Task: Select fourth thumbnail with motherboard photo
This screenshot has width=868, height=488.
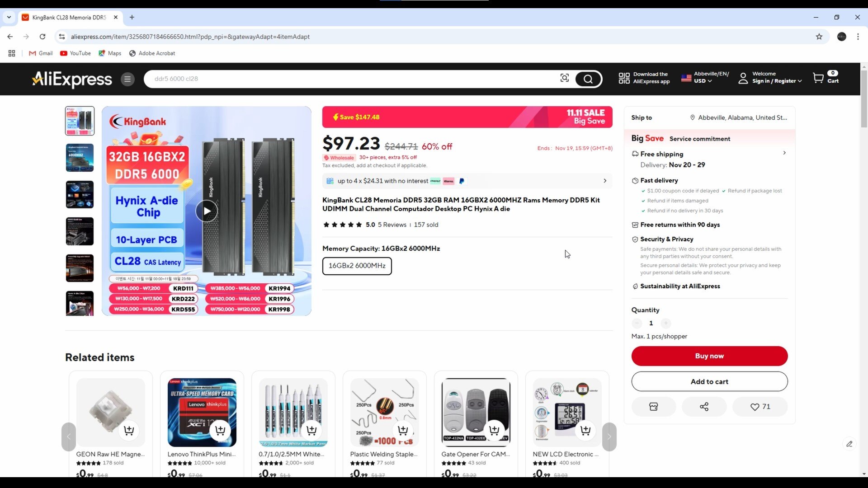Action: tap(80, 231)
